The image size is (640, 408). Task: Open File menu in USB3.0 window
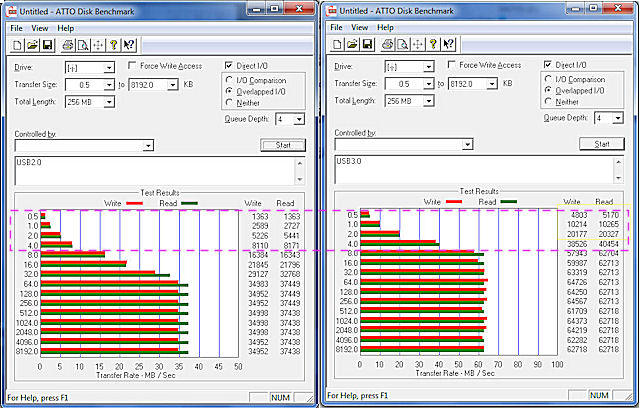pos(336,27)
